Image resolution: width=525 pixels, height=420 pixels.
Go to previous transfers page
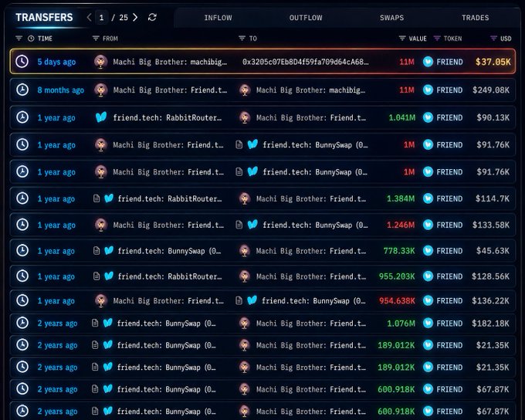pyautogui.click(x=89, y=18)
